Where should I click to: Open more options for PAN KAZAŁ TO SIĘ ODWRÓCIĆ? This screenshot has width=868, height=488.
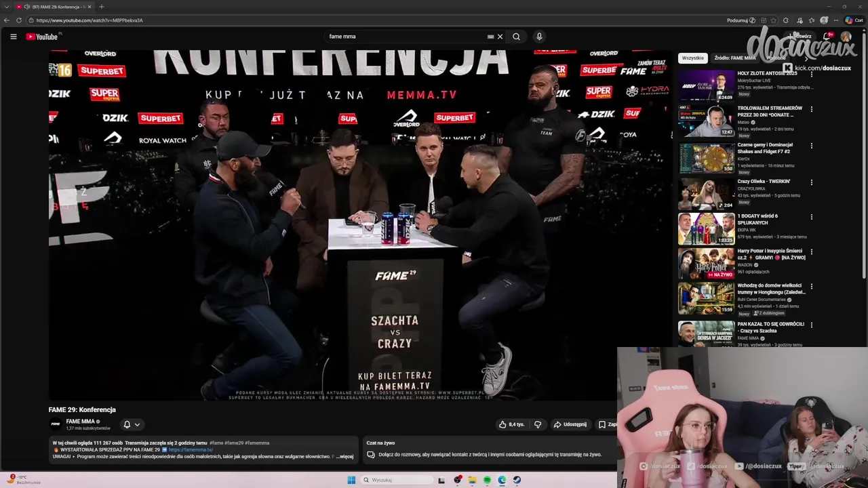(x=811, y=325)
